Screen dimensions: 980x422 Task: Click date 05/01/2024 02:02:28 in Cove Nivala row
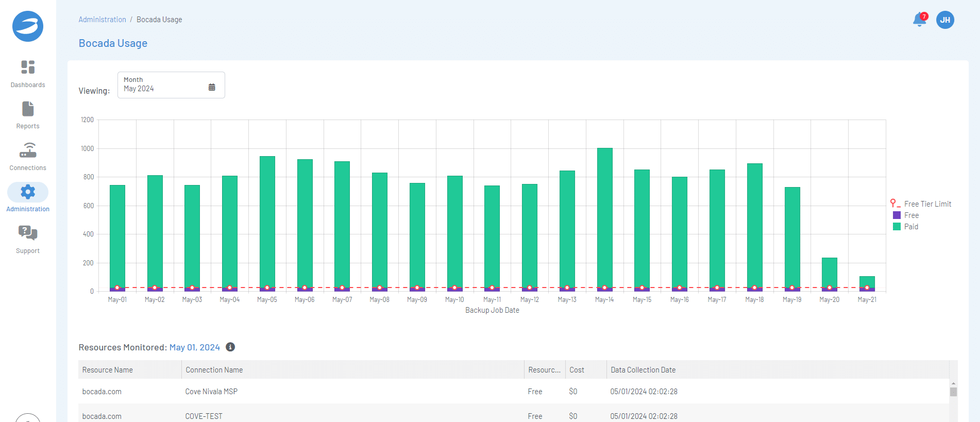coord(644,392)
